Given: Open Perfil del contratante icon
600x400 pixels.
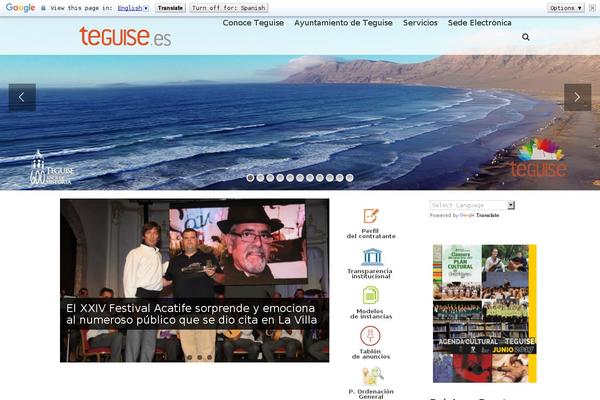Looking at the screenshot, I should 371,216.
